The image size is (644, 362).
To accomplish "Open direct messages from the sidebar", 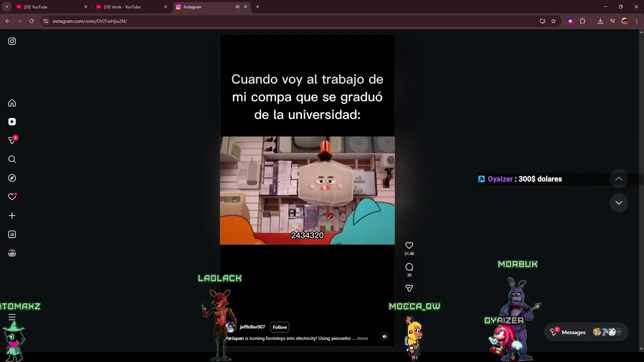I will pos(12,140).
